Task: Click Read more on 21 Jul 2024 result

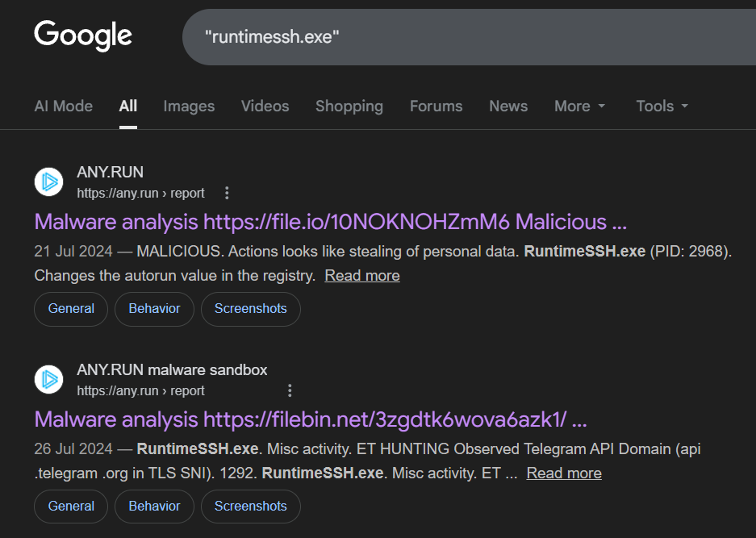Action: point(362,276)
